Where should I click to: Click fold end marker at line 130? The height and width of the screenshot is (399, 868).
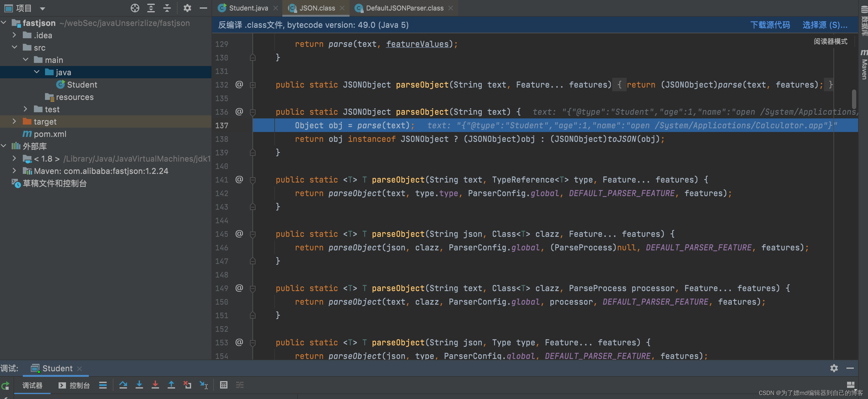click(253, 58)
